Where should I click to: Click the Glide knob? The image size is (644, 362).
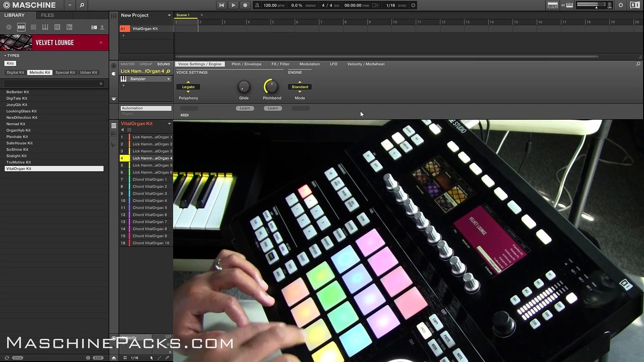(244, 86)
